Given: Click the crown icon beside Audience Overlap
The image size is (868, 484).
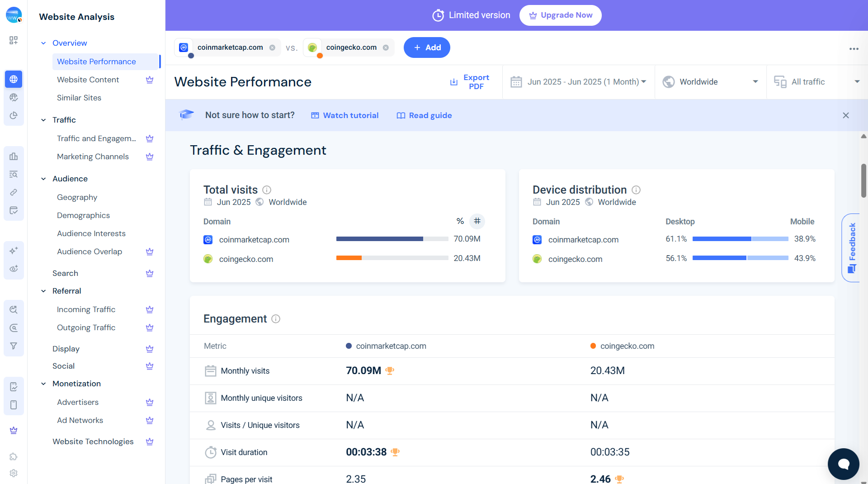Looking at the screenshot, I should [x=150, y=251].
